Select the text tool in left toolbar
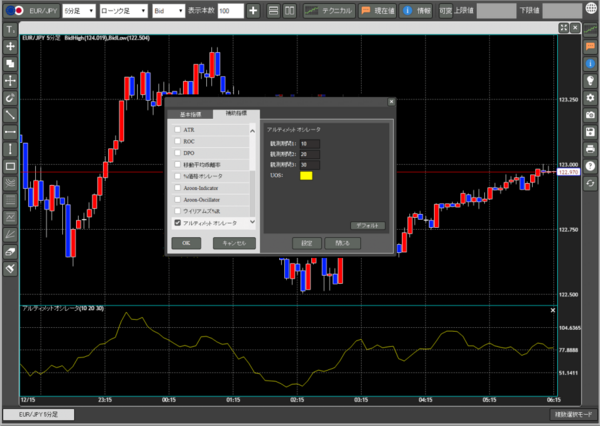Screen dimensions: 600x426 10,30
